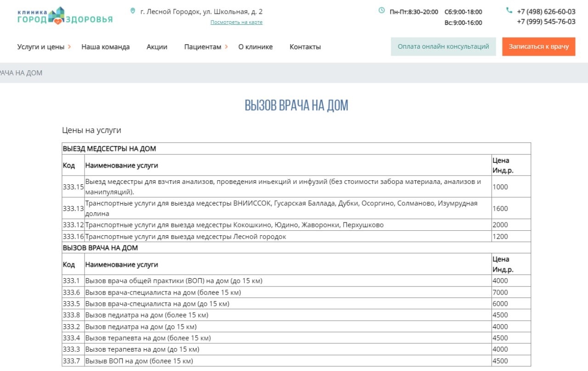Call the +7 (498) 626-60-03 number
Image resolution: width=588 pixels, height=371 pixels.
point(546,12)
